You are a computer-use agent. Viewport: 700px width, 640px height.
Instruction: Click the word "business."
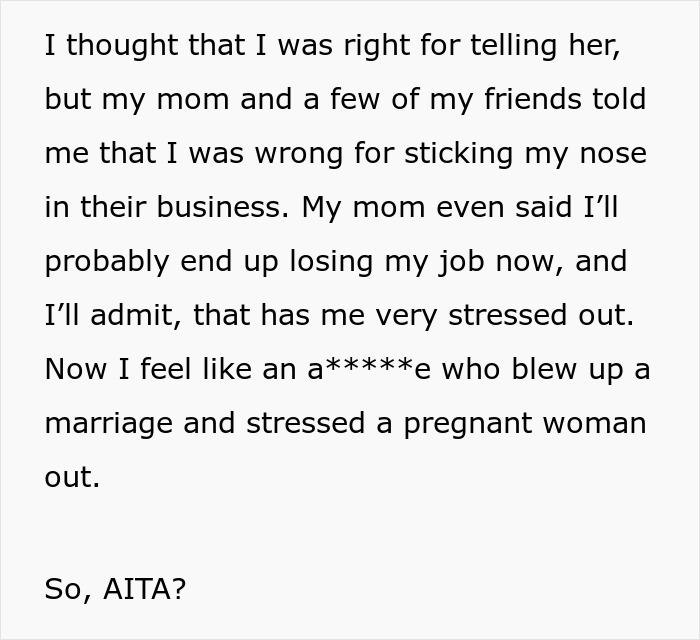(223, 207)
